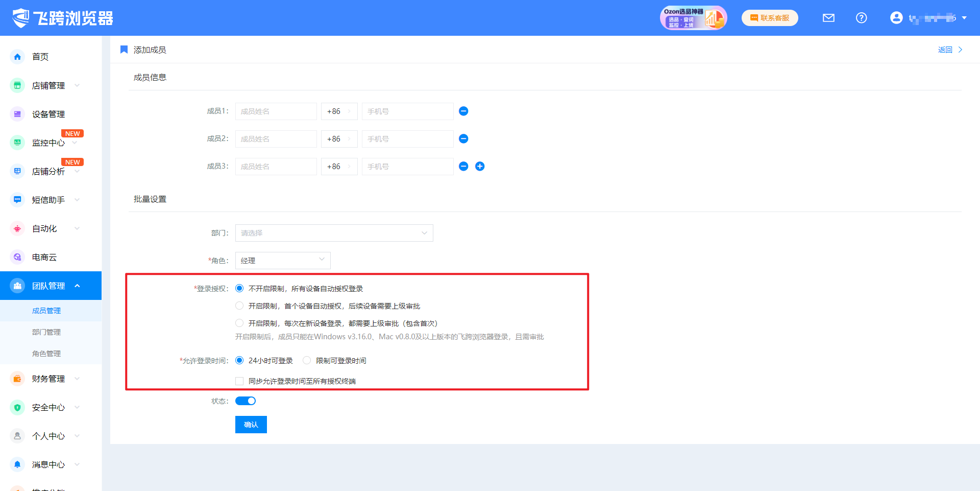Screen dimensions: 980x491
Task: Click the mail envelope icon in header
Action: click(x=828, y=18)
